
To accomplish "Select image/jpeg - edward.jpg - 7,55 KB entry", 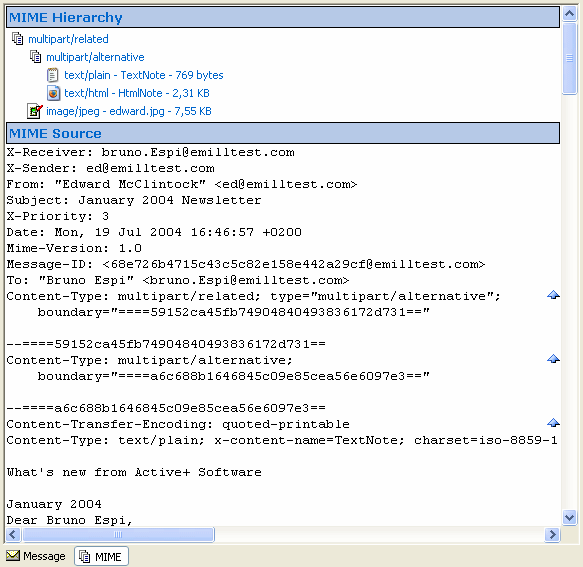I will pyautogui.click(x=129, y=111).
